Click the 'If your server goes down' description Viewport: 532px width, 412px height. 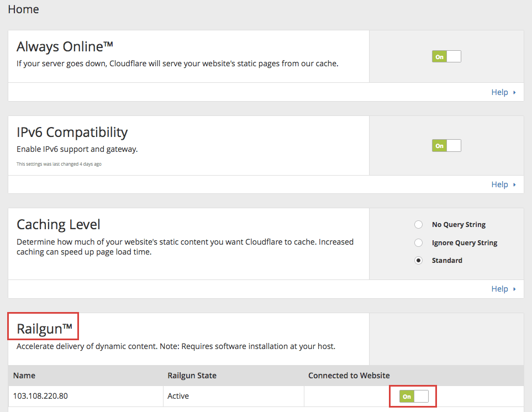pyautogui.click(x=177, y=64)
